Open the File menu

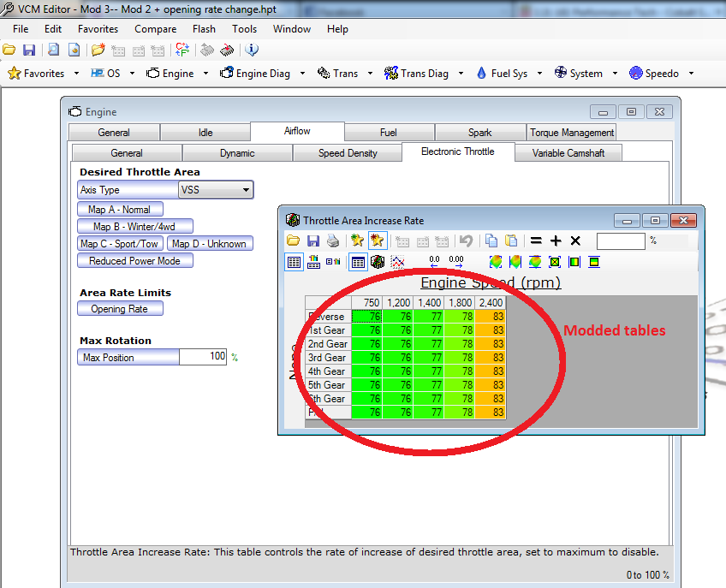click(21, 29)
